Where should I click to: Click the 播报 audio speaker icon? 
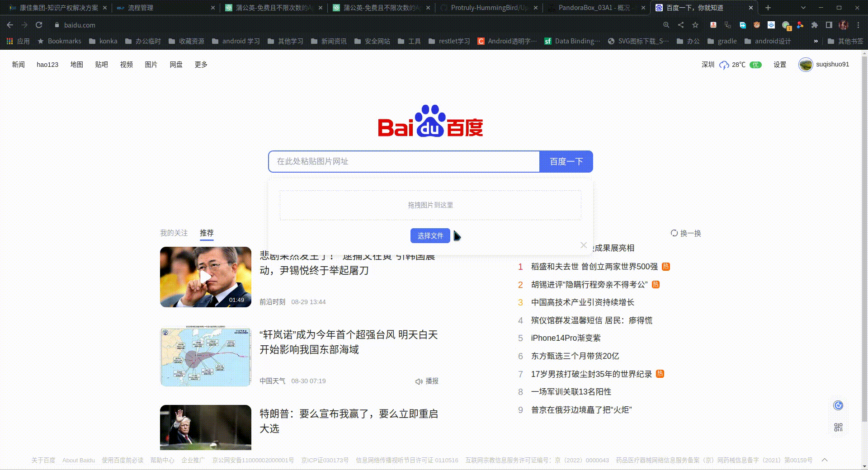click(419, 381)
